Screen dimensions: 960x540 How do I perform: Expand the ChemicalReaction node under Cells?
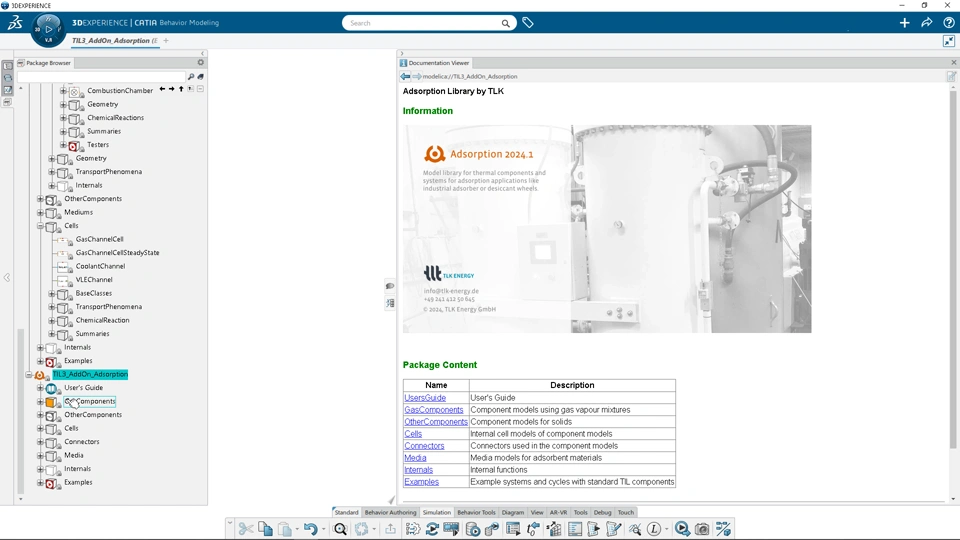click(52, 320)
